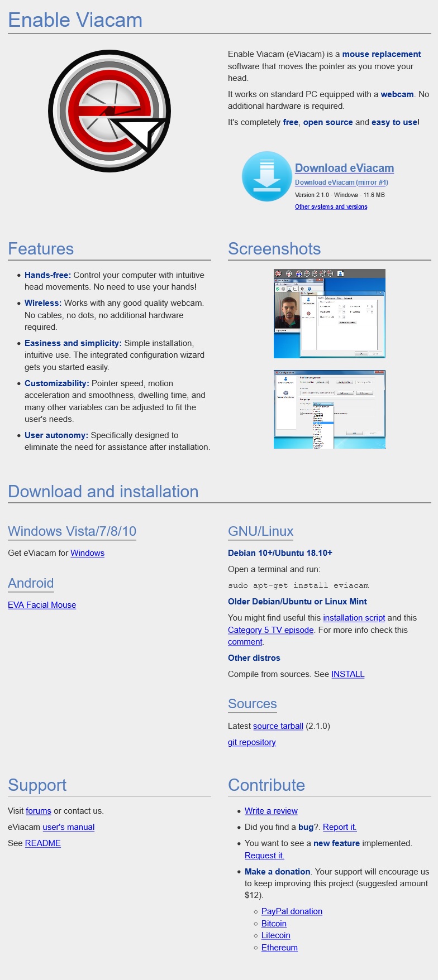Open the installation script link

(x=354, y=618)
